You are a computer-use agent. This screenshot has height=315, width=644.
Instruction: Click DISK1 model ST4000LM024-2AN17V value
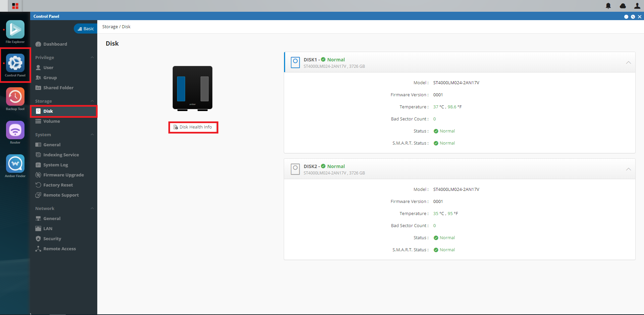click(x=456, y=83)
